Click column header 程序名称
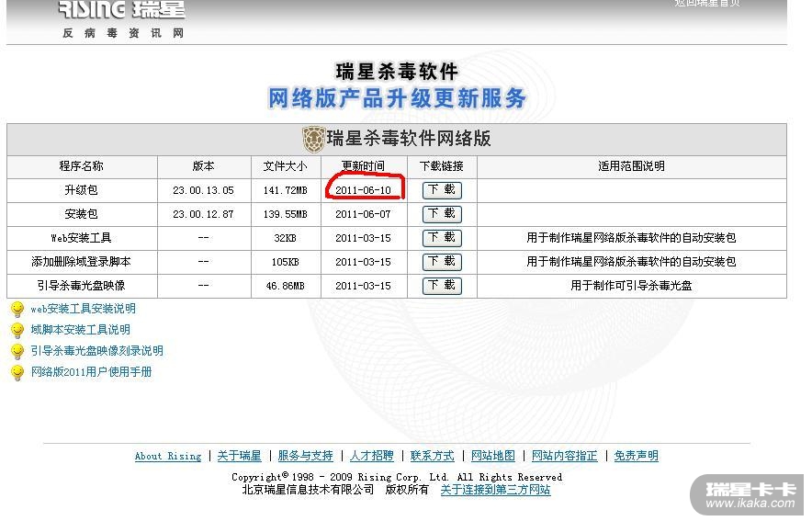 click(82, 166)
